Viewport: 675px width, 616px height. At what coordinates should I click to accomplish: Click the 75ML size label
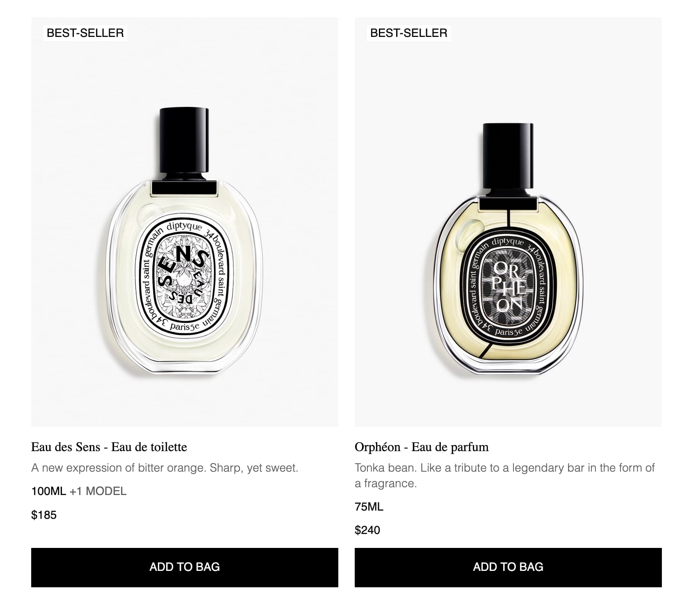point(369,506)
